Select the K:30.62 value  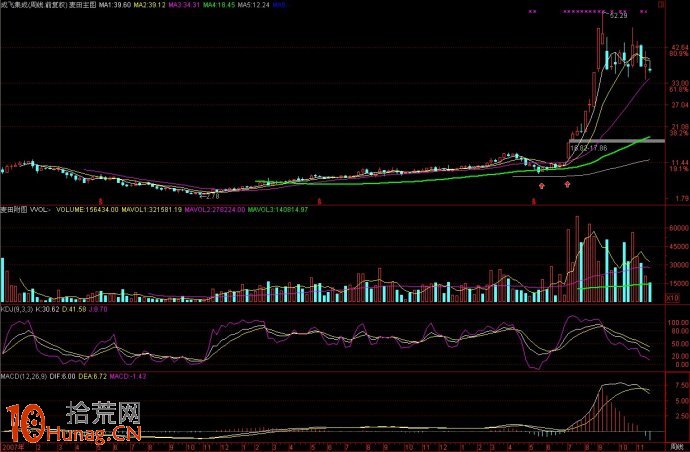pos(47,309)
